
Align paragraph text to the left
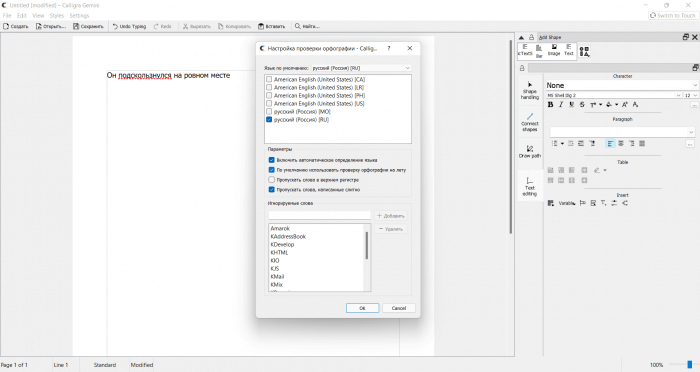pyautogui.click(x=610, y=143)
